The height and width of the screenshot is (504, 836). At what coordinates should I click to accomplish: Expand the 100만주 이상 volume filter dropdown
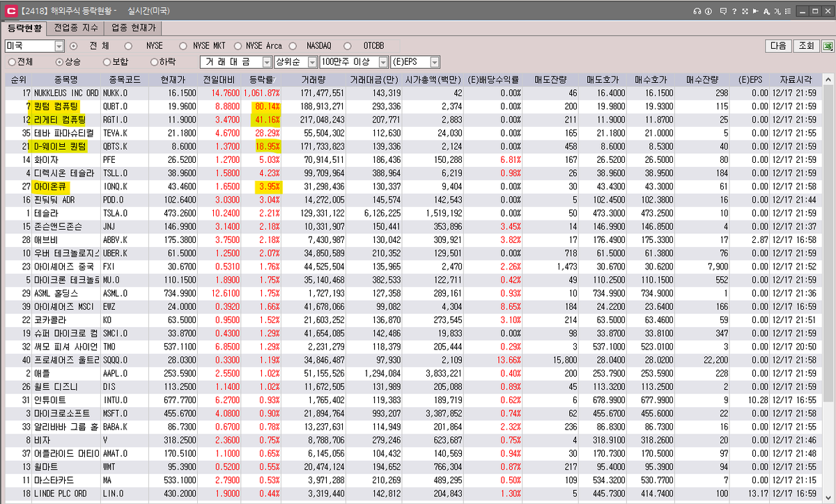point(382,62)
